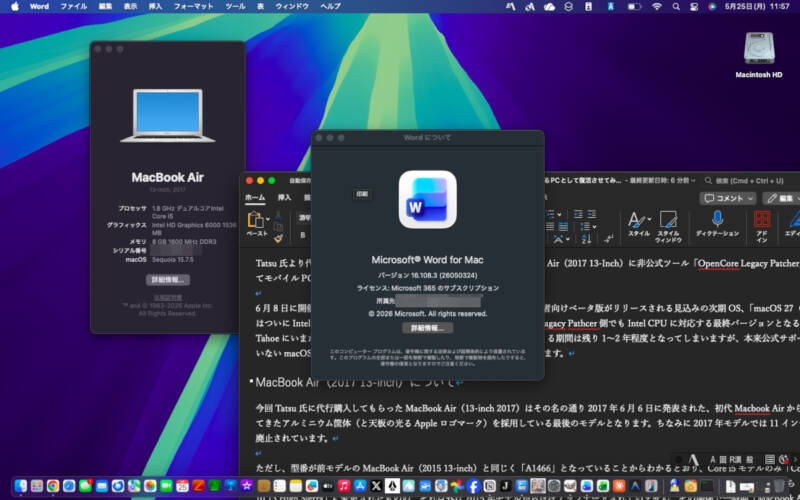Click the MacBook Air title in About window
The height and width of the screenshot is (500, 800).
[x=167, y=177]
